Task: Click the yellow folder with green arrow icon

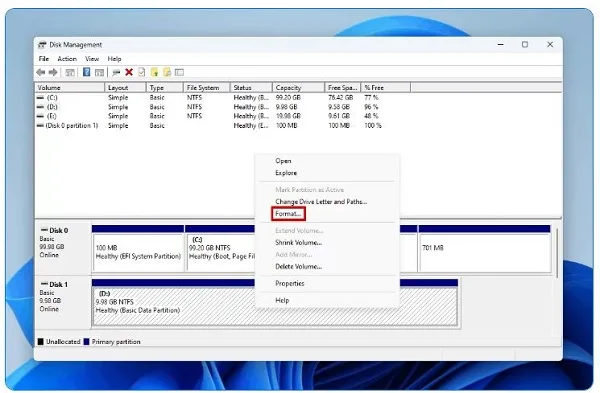Action: coord(154,72)
